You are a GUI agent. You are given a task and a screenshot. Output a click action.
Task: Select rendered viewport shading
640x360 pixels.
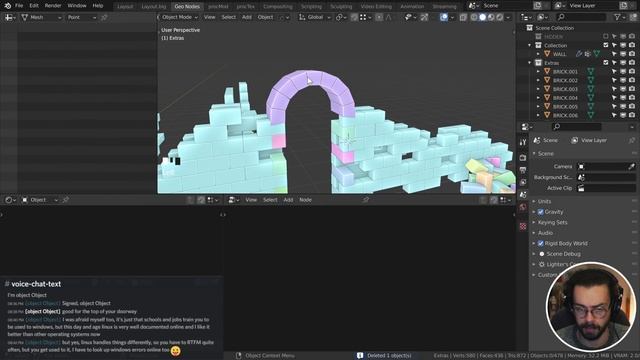(500, 17)
